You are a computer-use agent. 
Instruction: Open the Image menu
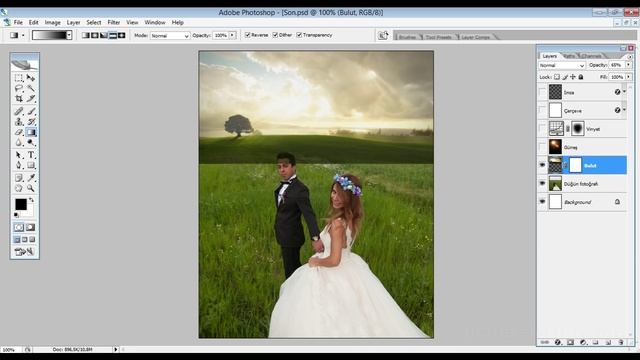pos(53,22)
